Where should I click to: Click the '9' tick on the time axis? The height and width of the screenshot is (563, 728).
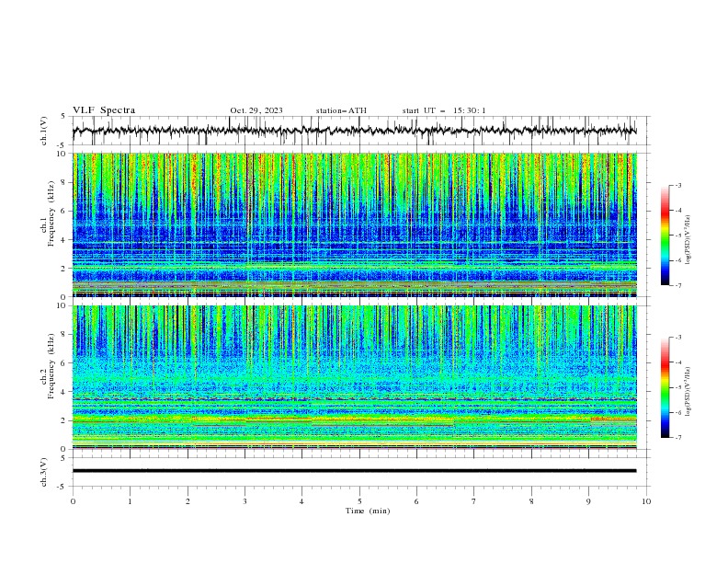click(x=588, y=501)
